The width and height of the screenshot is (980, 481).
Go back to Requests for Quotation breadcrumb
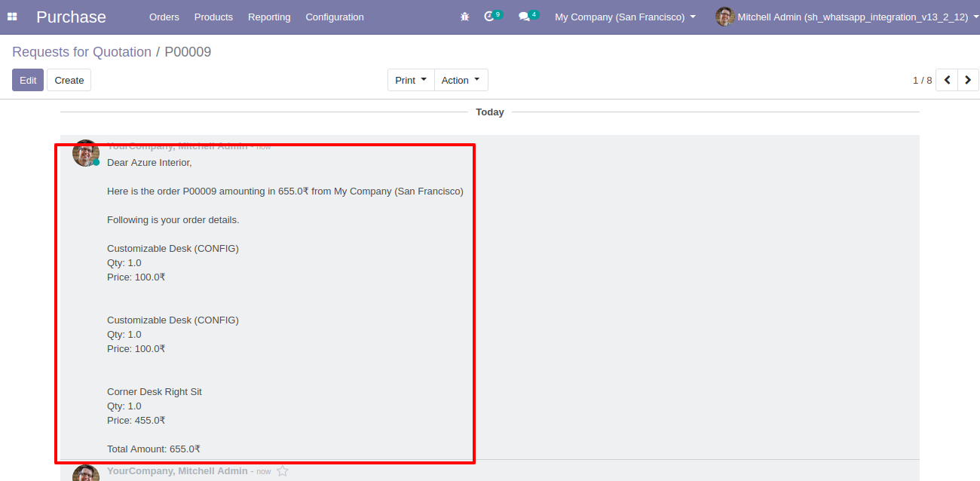[x=81, y=52]
